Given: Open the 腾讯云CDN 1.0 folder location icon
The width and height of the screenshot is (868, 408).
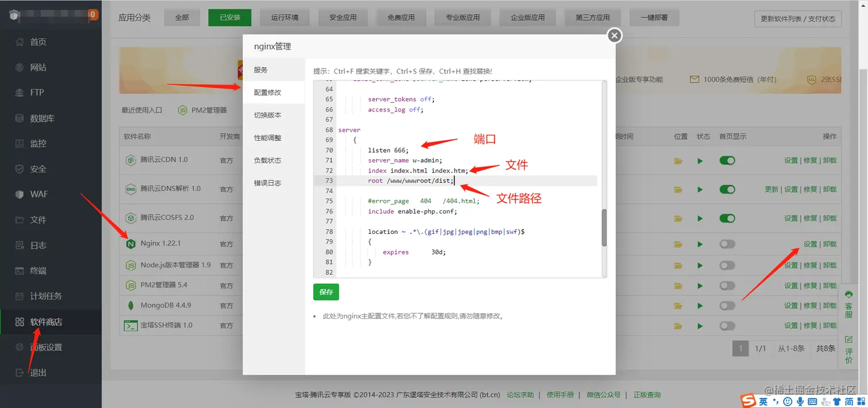Looking at the screenshot, I should [x=679, y=161].
